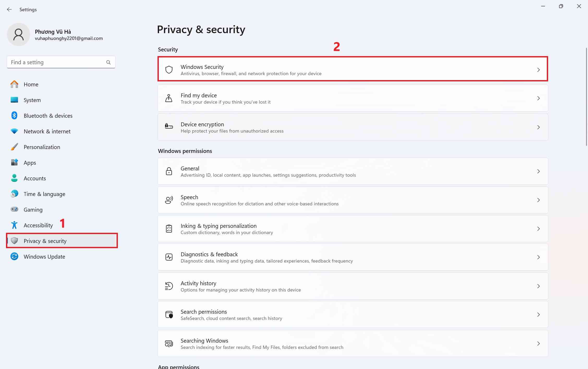588x369 pixels.
Task: Click the user profile avatar
Action: tap(19, 34)
